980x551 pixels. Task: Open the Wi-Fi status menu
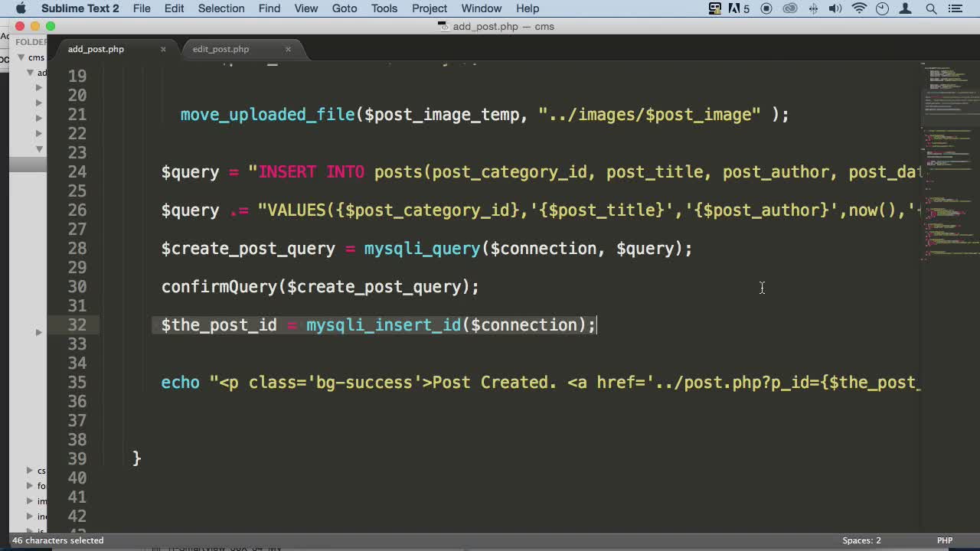(859, 8)
